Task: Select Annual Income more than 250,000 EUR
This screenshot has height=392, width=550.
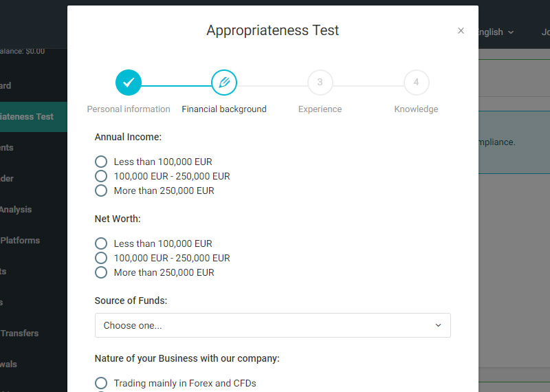Action: 101,190
